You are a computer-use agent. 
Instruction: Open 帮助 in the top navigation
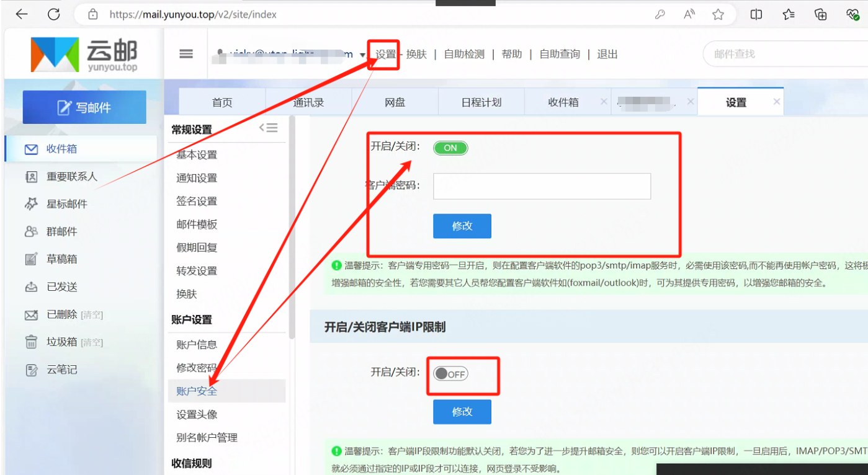[x=512, y=54]
